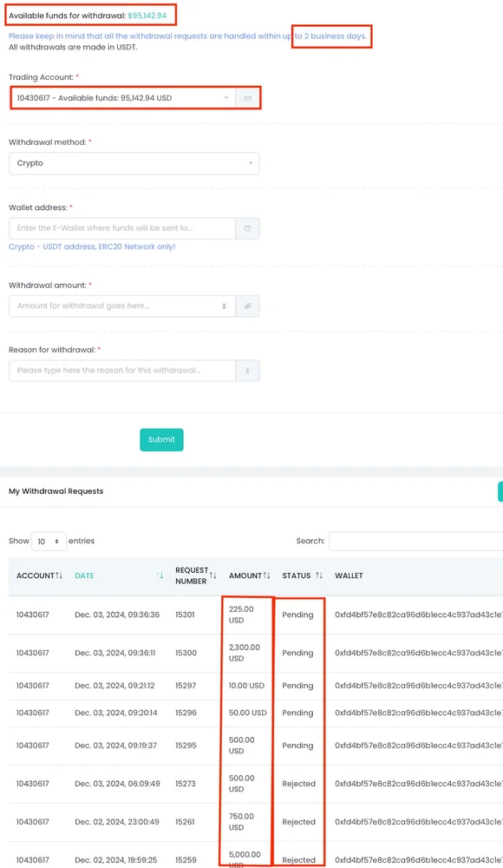Screen dimensions: 503x868
Task: Sort by REQUEST NUMBER column arrows
Action: point(212,575)
